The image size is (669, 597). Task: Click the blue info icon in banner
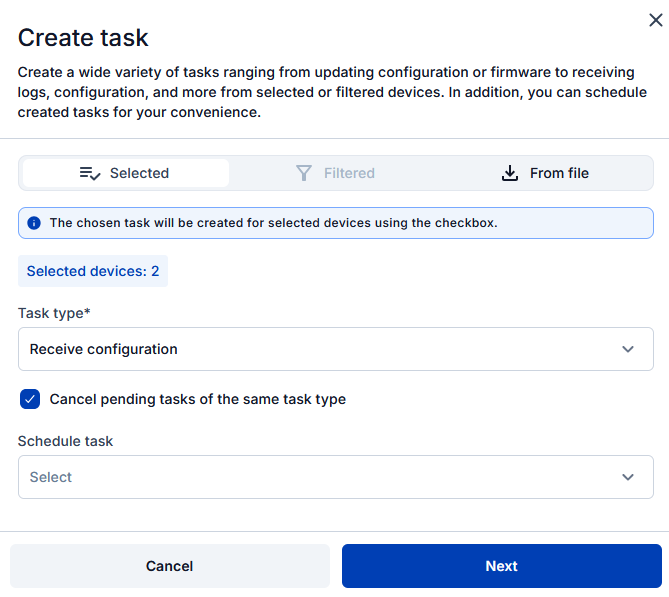coord(34,223)
